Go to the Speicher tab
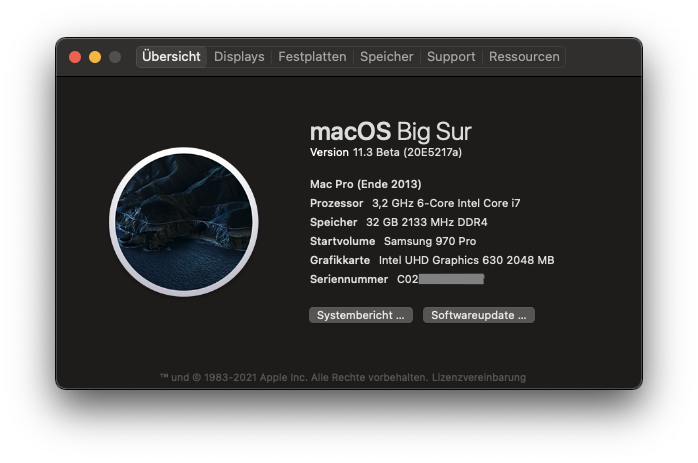698x463 pixels. click(386, 57)
